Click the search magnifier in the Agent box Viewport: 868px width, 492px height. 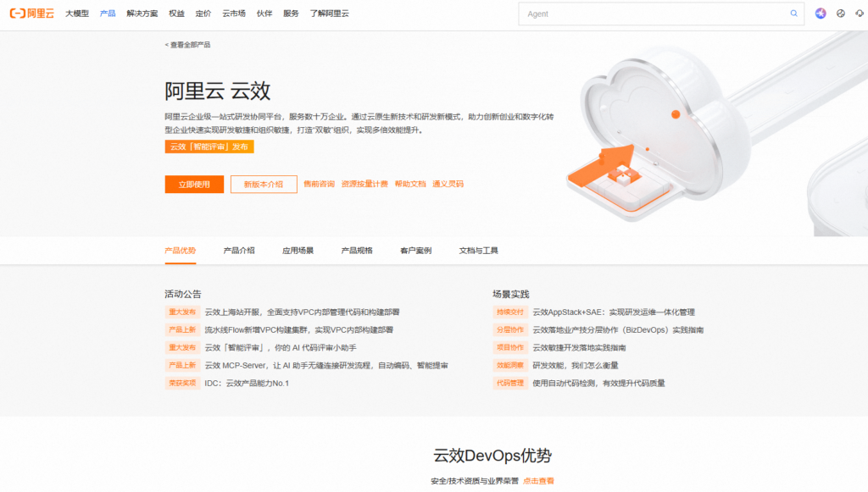tap(793, 14)
